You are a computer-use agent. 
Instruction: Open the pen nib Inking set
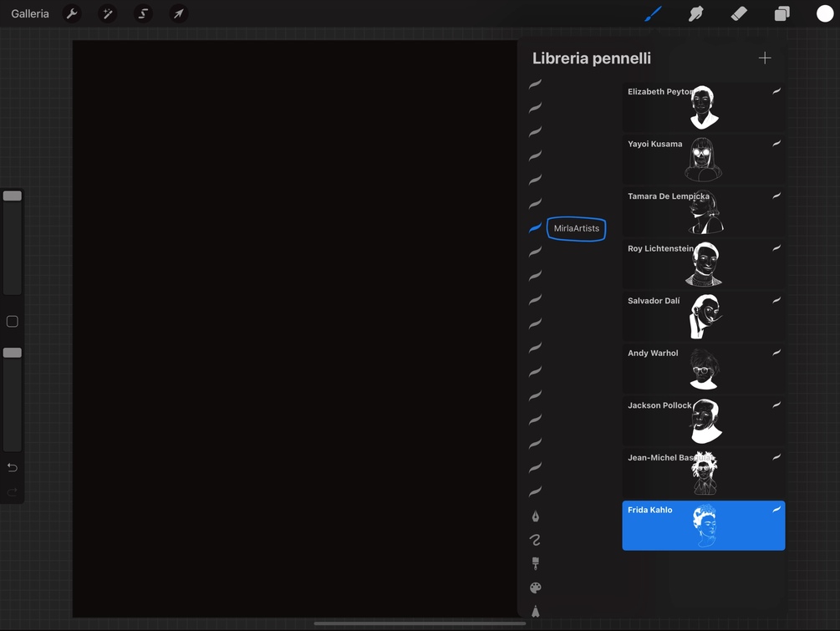pyautogui.click(x=535, y=517)
